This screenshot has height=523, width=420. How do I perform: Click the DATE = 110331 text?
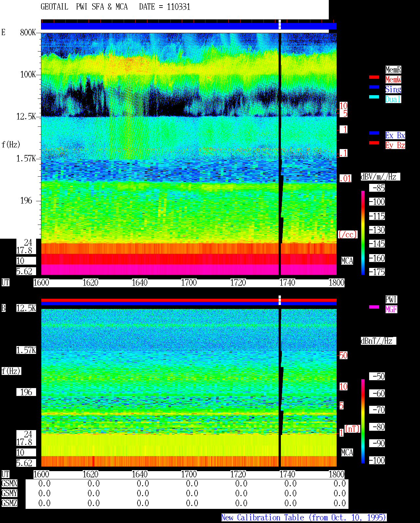coord(165,7)
